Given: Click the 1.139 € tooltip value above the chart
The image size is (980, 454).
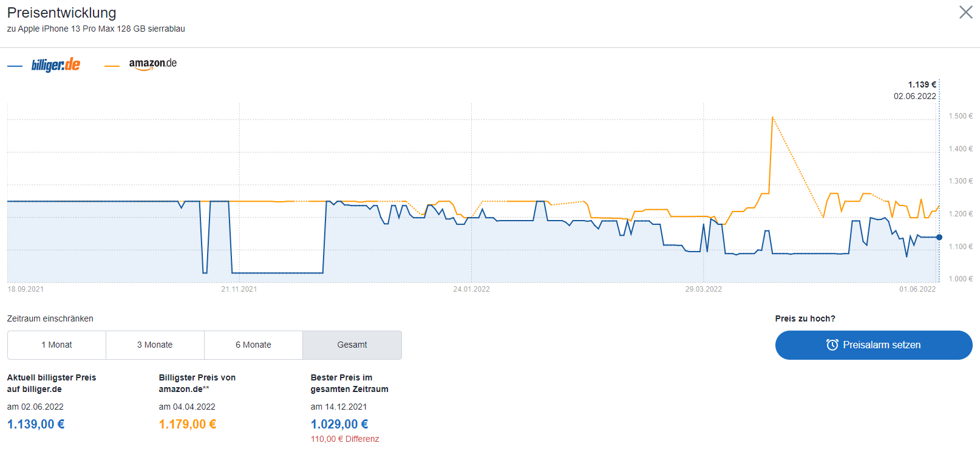Looking at the screenshot, I should (922, 84).
